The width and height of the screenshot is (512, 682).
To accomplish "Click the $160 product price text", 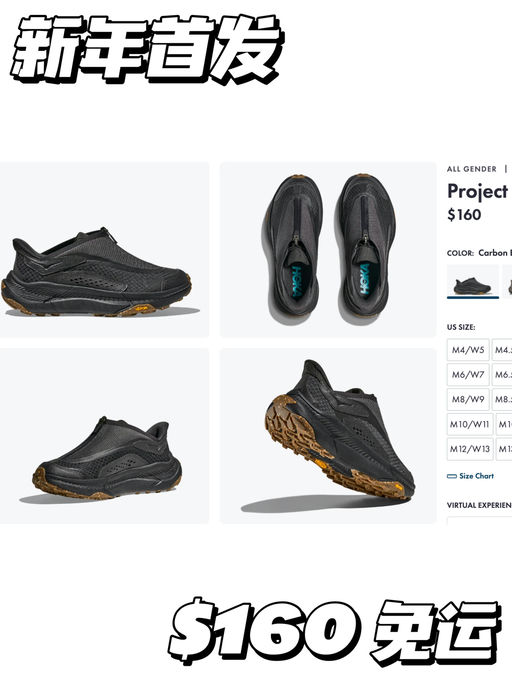I will point(464,214).
